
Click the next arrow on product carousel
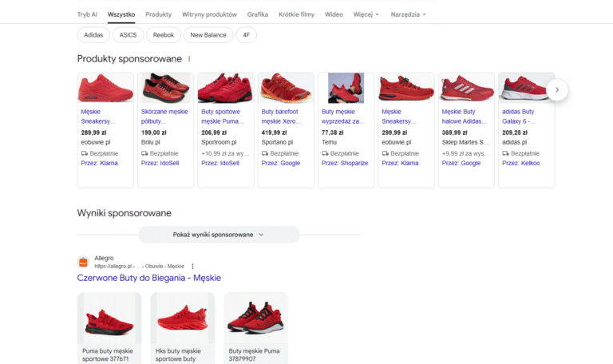[x=557, y=89]
